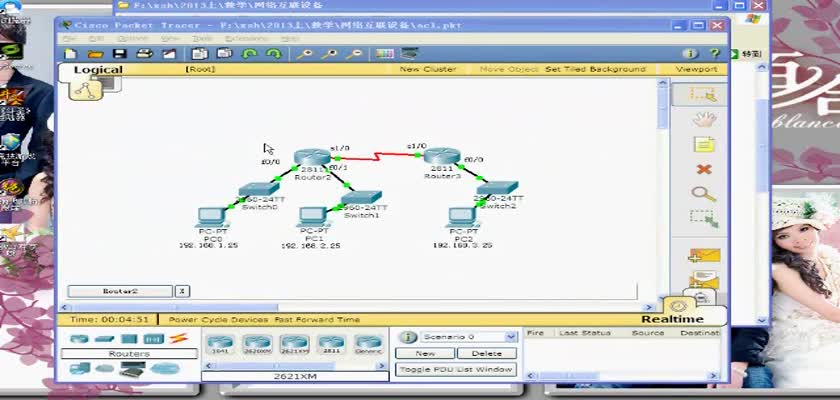Open a file using the folder icon
The image size is (840, 400).
(x=95, y=54)
